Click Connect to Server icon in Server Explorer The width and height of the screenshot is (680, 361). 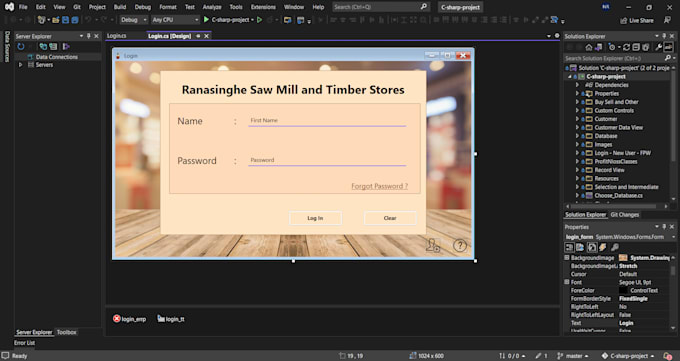(x=53, y=46)
